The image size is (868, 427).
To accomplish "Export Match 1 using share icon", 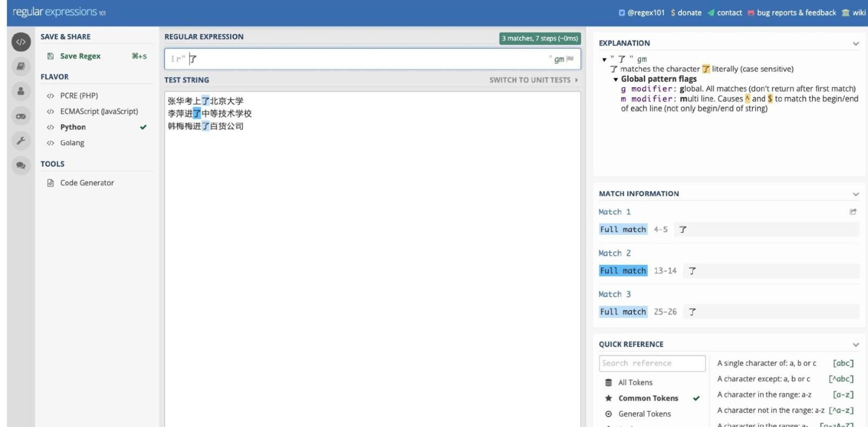I will pos(853,212).
